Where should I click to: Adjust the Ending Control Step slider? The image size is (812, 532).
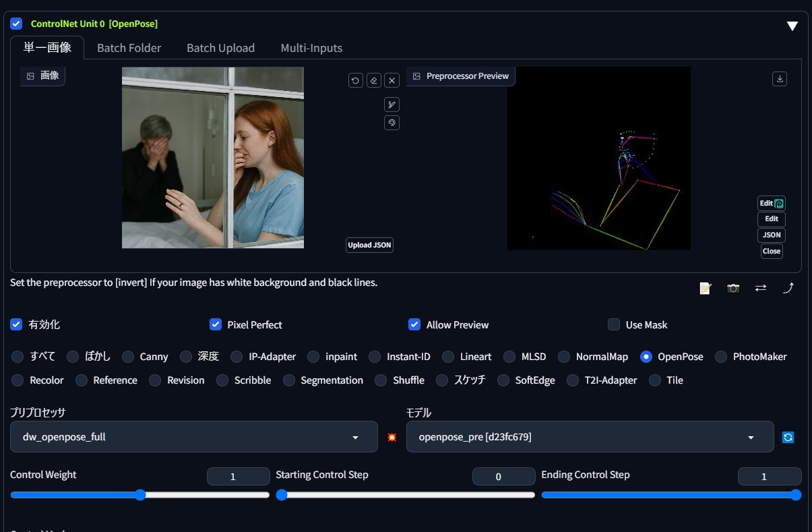(671, 495)
